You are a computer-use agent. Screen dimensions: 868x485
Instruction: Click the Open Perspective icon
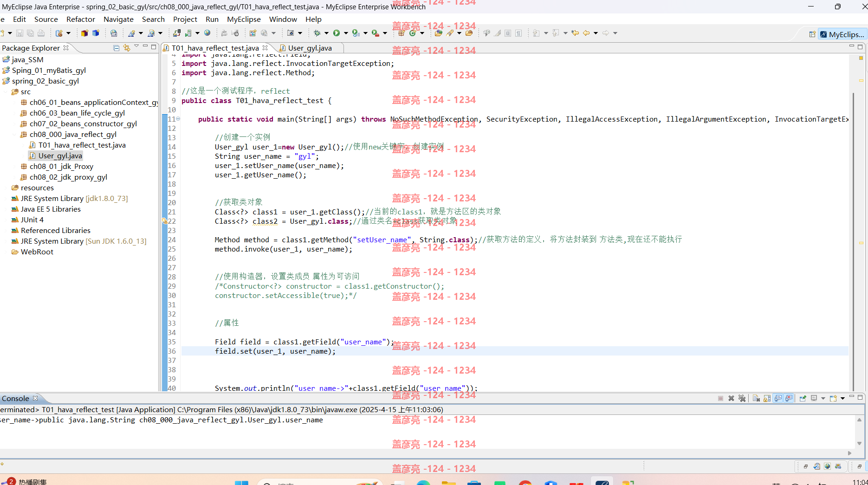(812, 34)
